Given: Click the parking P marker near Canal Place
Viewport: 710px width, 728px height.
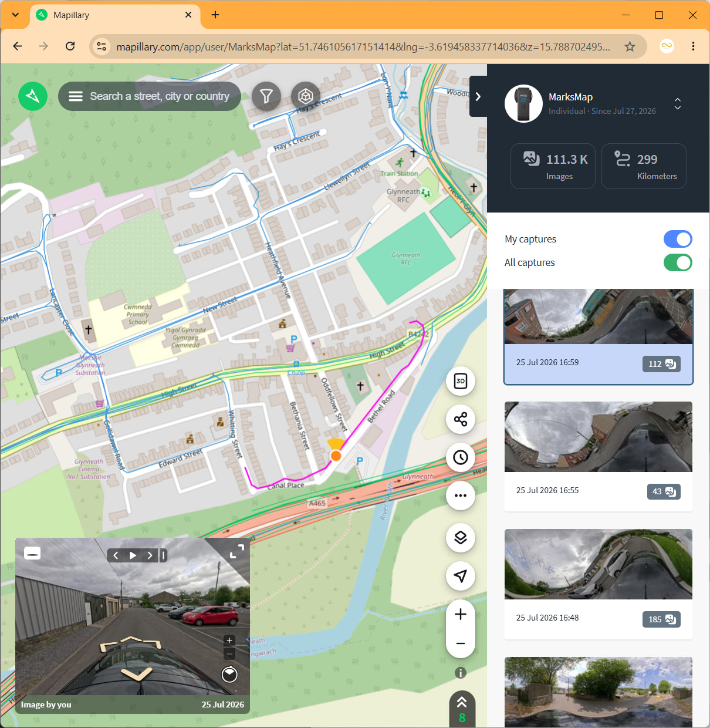Looking at the screenshot, I should [x=360, y=461].
